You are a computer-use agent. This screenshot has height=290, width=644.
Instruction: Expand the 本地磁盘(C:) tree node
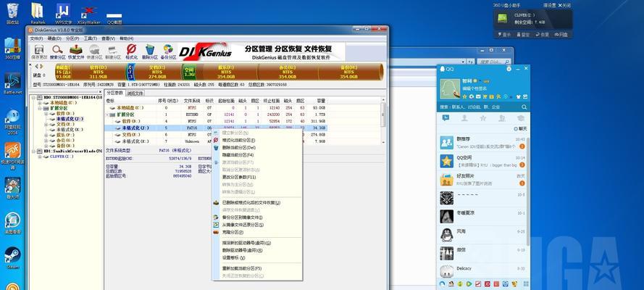pyautogui.click(x=41, y=103)
